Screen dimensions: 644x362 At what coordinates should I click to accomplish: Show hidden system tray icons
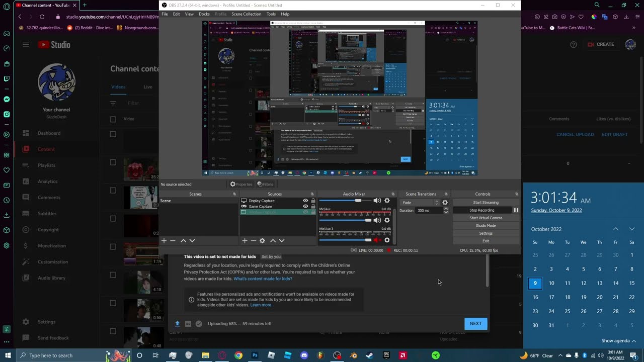560,355
